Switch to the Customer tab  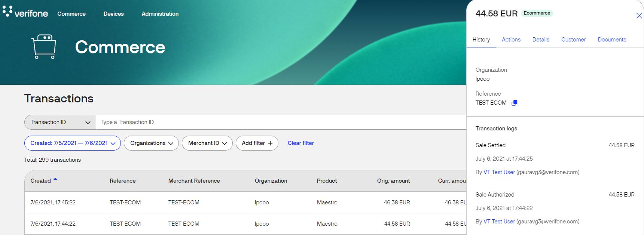click(x=573, y=40)
